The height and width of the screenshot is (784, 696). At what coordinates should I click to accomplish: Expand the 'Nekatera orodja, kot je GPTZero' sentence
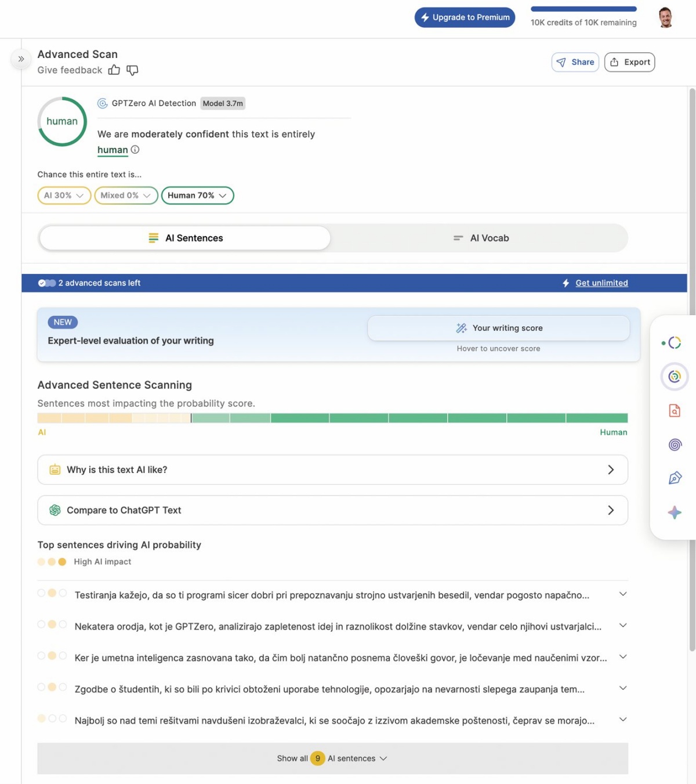click(623, 626)
